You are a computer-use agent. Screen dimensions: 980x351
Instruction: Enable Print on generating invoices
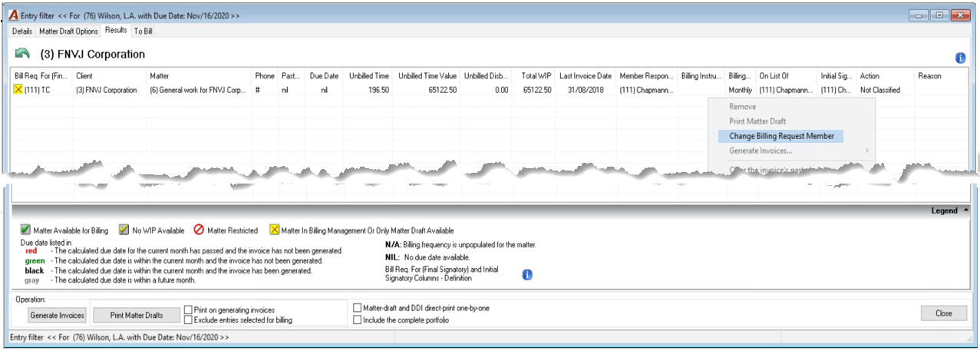(x=188, y=310)
